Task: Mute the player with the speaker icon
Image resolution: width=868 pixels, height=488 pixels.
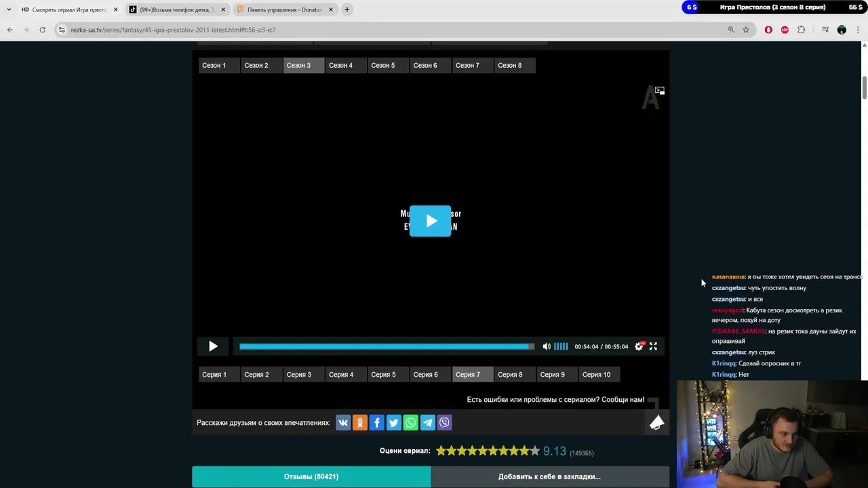Action: click(x=547, y=346)
